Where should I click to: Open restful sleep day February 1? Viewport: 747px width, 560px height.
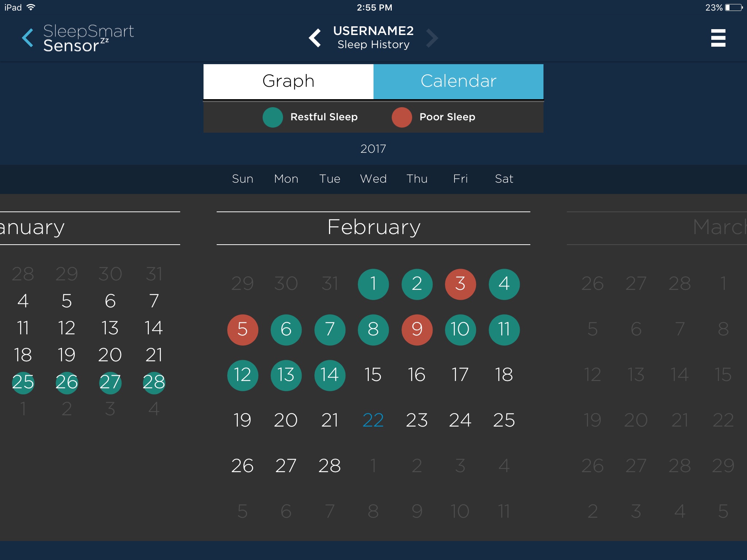(373, 284)
